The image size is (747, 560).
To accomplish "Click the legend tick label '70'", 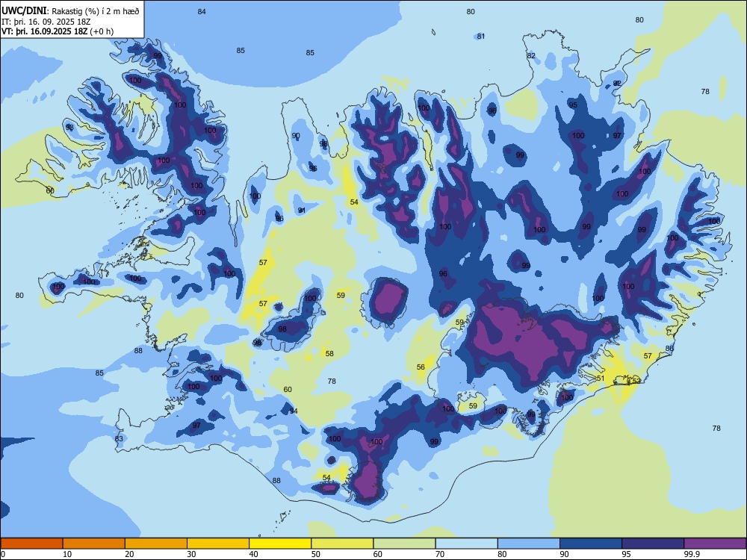I will coord(440,554).
